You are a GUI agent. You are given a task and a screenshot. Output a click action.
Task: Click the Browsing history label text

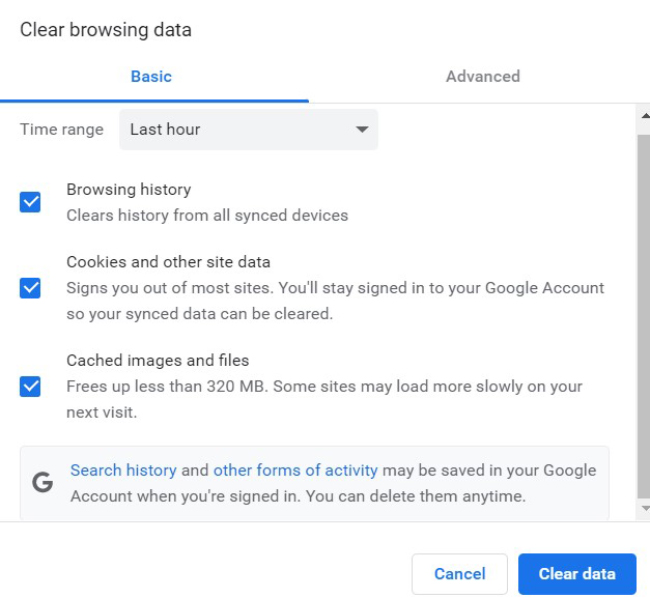pos(129,189)
